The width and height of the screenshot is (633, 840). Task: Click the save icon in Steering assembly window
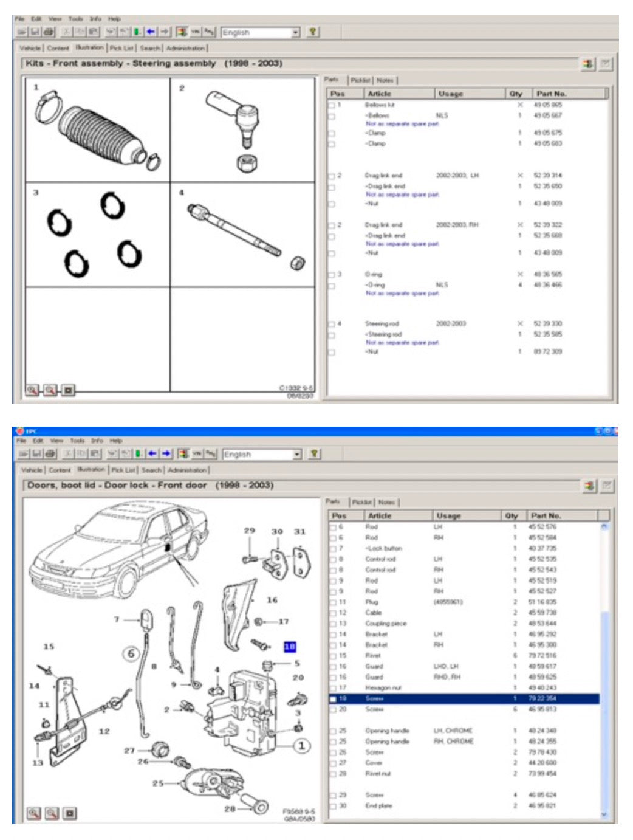tap(36, 32)
